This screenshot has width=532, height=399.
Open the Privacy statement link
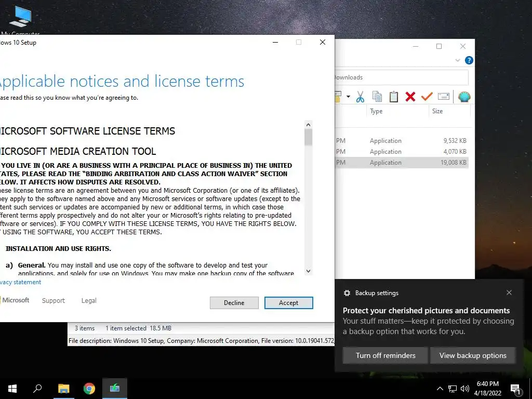pos(20,282)
